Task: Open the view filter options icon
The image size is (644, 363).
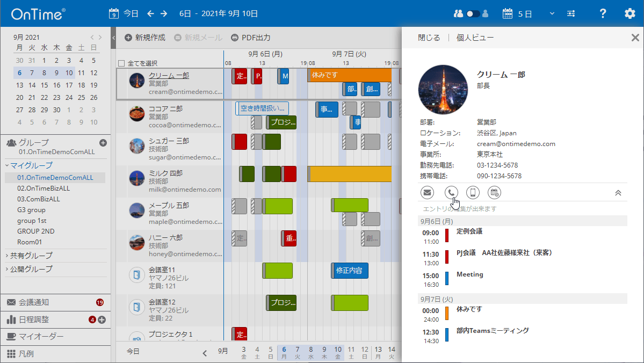Action: tap(570, 13)
